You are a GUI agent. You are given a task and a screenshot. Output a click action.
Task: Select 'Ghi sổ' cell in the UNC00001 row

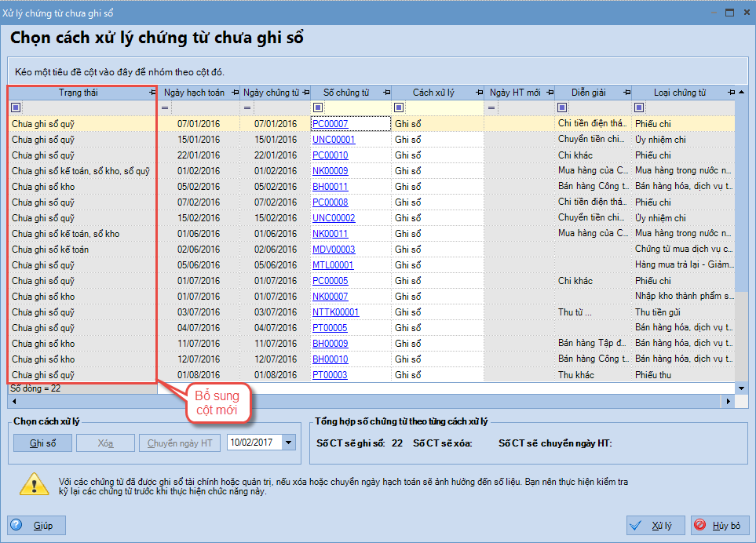[x=438, y=140]
